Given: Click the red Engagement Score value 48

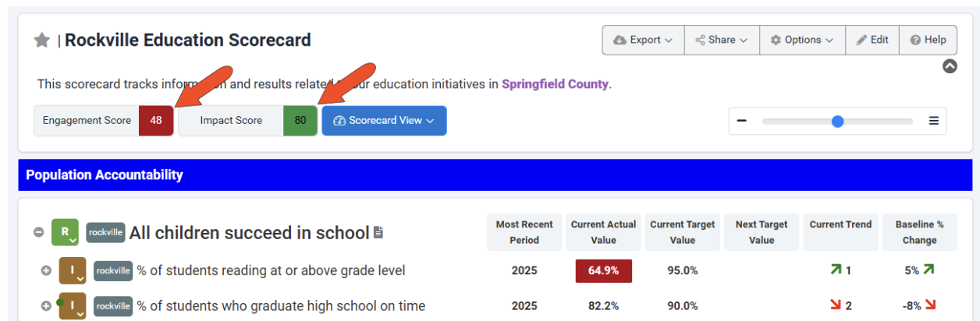Looking at the screenshot, I should click(156, 121).
